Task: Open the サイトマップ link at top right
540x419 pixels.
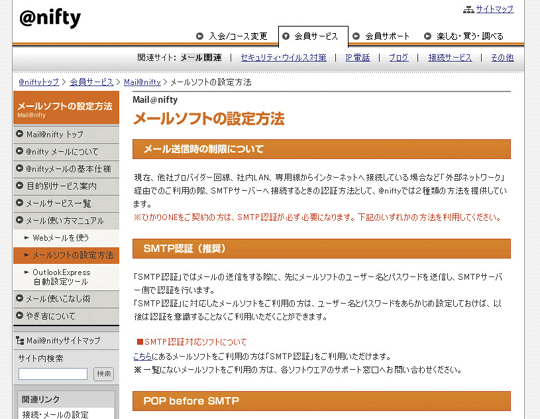Action: pyautogui.click(x=495, y=10)
